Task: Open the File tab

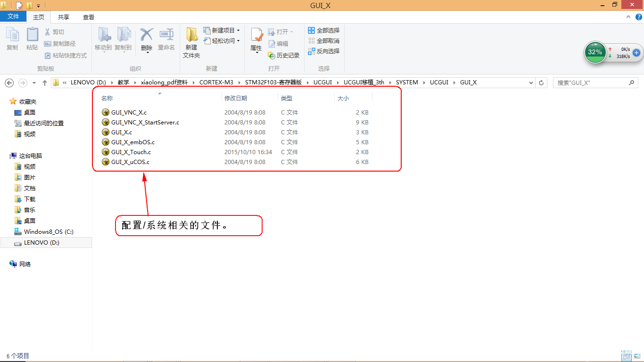Action: [x=13, y=16]
